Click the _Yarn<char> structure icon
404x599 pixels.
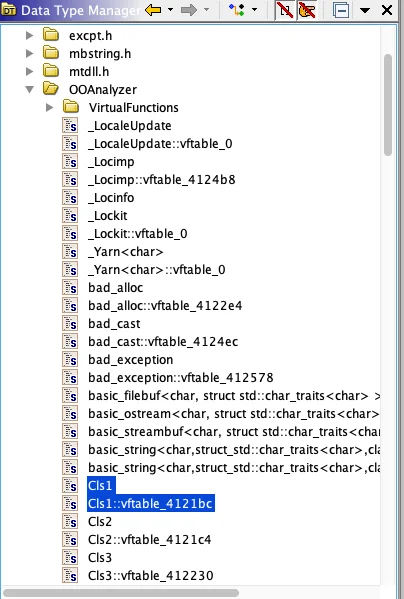(x=70, y=251)
